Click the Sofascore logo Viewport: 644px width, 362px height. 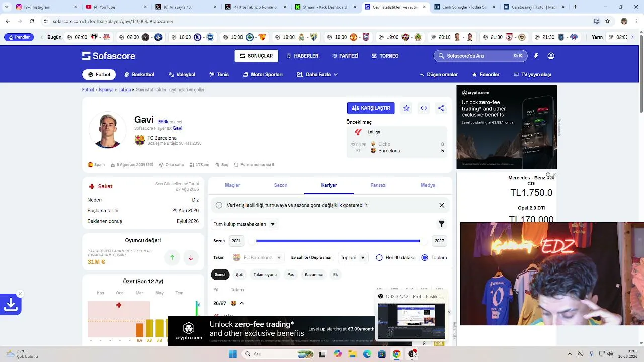(109, 56)
